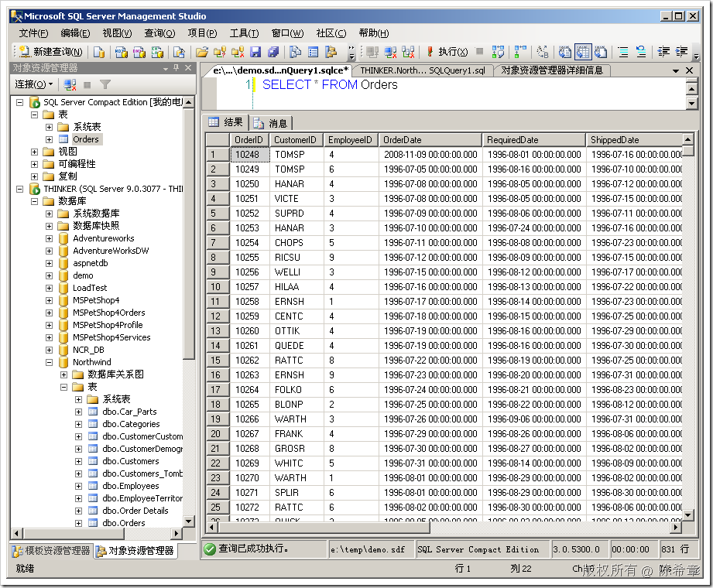Click the DMX query toolbar icon
The height and width of the screenshot is (588, 713).
pos(139,52)
